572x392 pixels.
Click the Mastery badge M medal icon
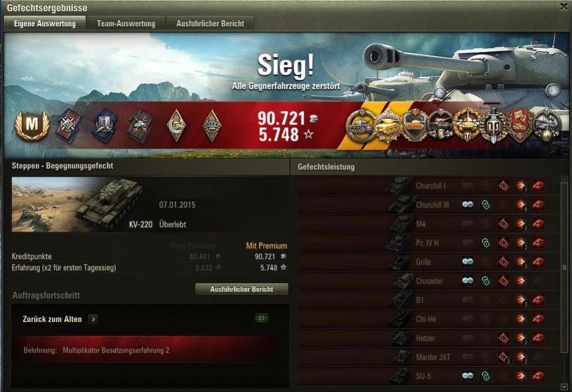(32, 126)
